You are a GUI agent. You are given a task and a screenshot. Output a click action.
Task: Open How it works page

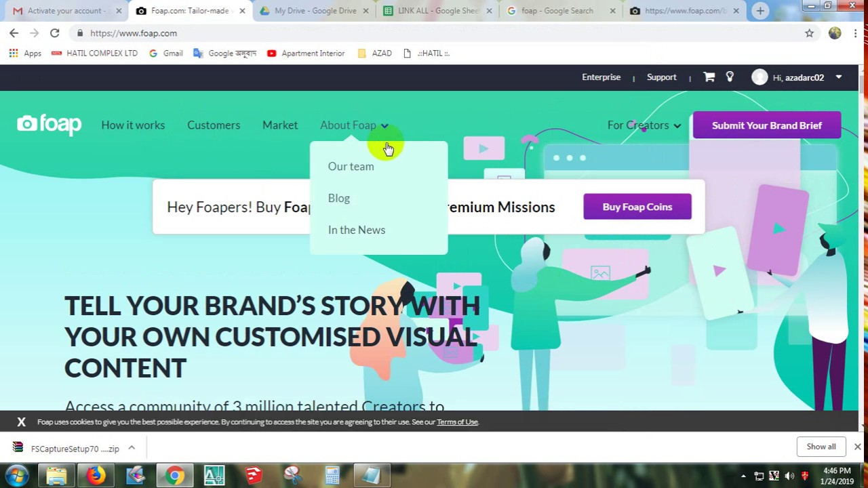pyautogui.click(x=133, y=125)
